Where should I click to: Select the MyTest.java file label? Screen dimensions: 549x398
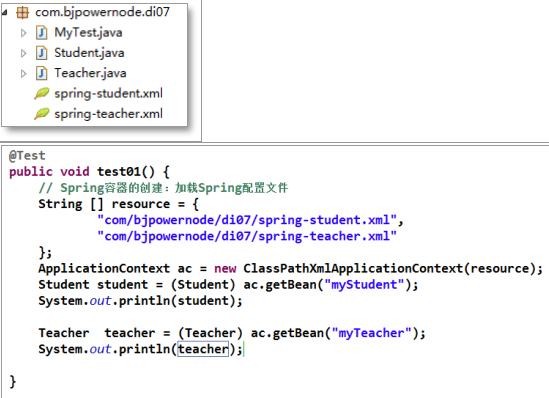click(88, 33)
